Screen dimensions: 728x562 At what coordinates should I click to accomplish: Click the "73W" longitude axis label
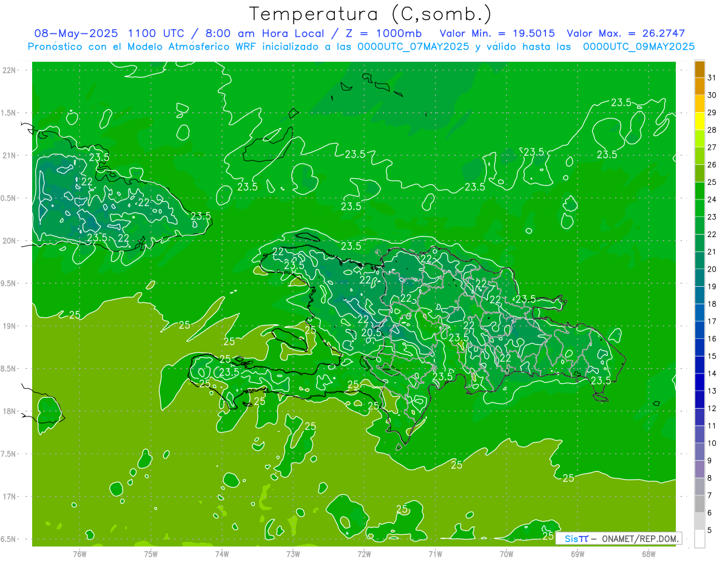coord(293,554)
